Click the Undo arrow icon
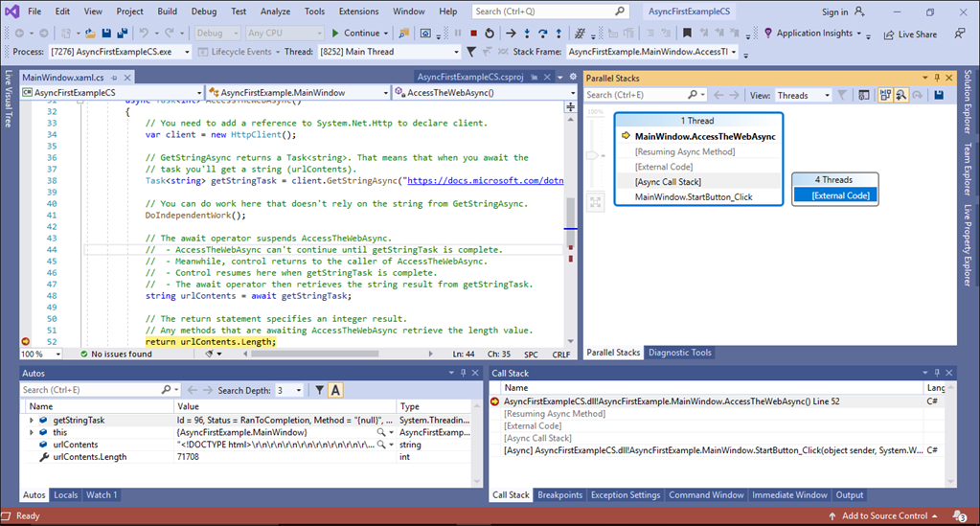Image resolution: width=980 pixels, height=526 pixels. (144, 34)
